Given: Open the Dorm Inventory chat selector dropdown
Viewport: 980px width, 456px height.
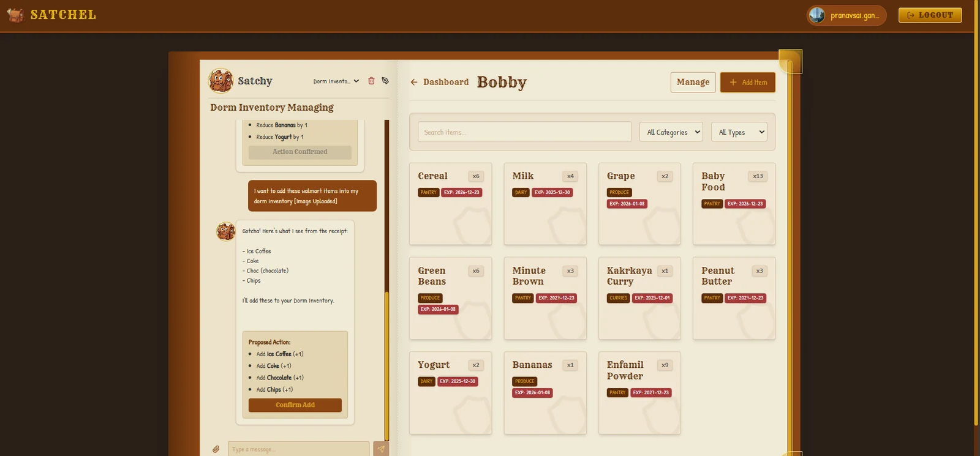Looking at the screenshot, I should pyautogui.click(x=336, y=81).
